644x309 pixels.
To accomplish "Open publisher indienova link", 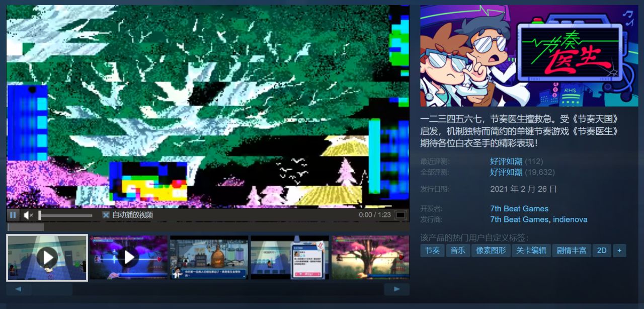I will click(570, 219).
